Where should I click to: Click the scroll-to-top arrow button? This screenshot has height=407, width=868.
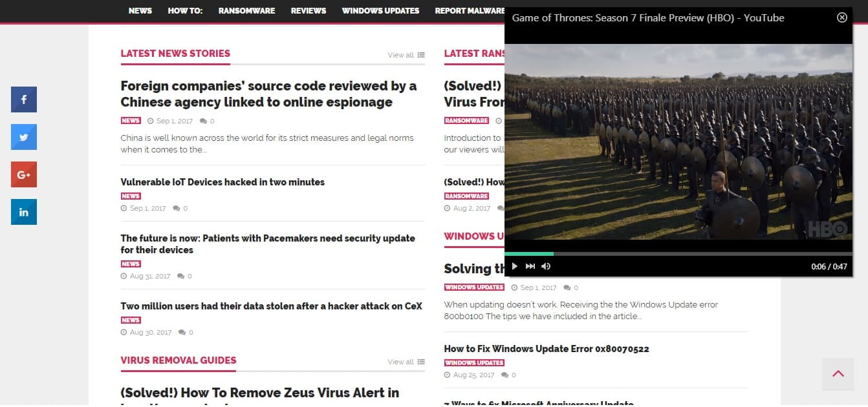838,374
